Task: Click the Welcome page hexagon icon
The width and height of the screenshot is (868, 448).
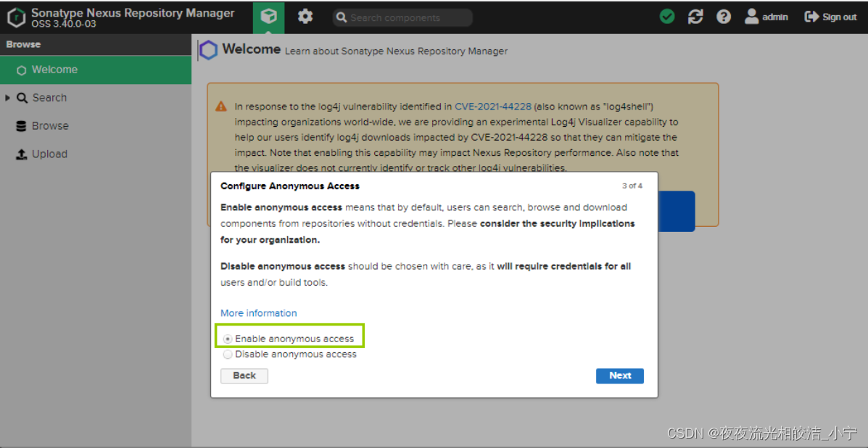Action: click(209, 50)
